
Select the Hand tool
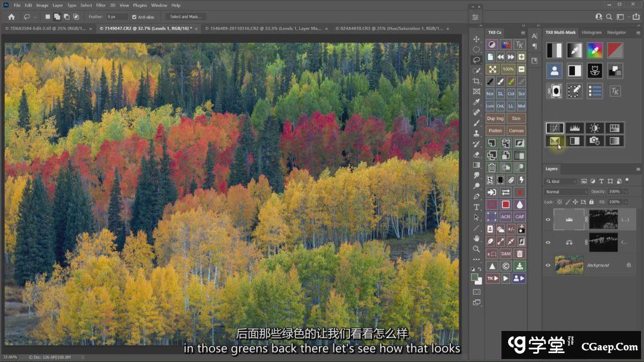point(476,239)
